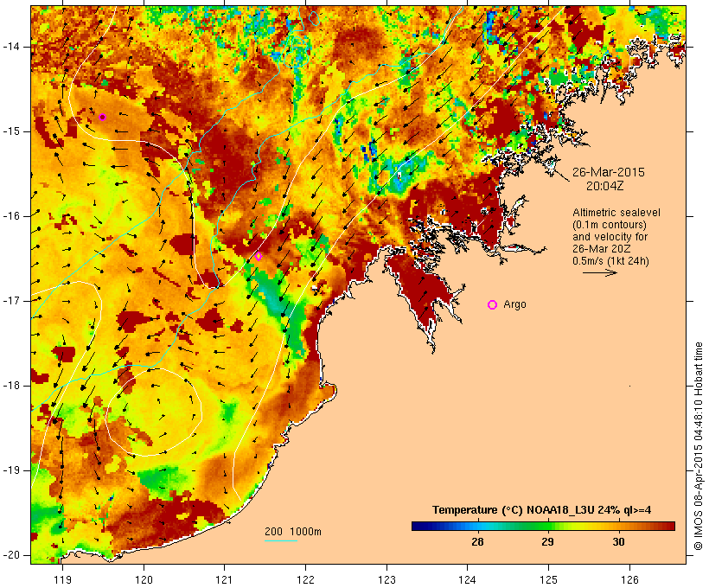Click the '(0.1m contours)' text
Screen dimensions: 709x588
pos(610,225)
